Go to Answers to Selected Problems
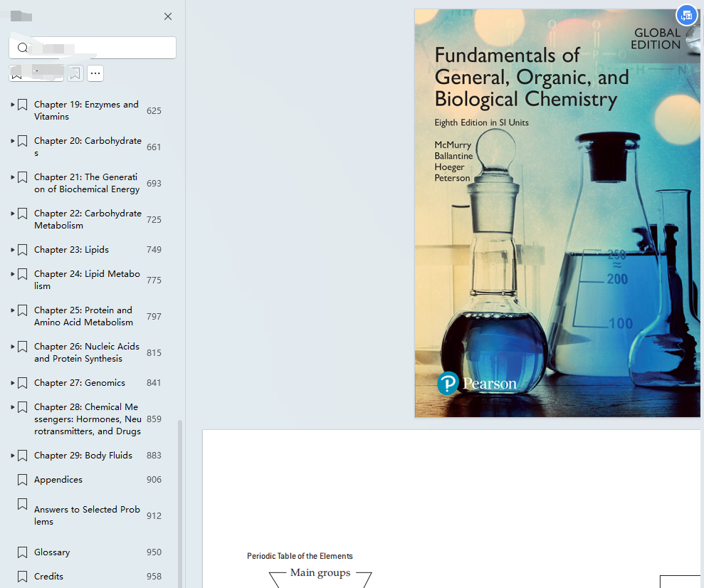This screenshot has height=588, width=704. tap(87, 515)
